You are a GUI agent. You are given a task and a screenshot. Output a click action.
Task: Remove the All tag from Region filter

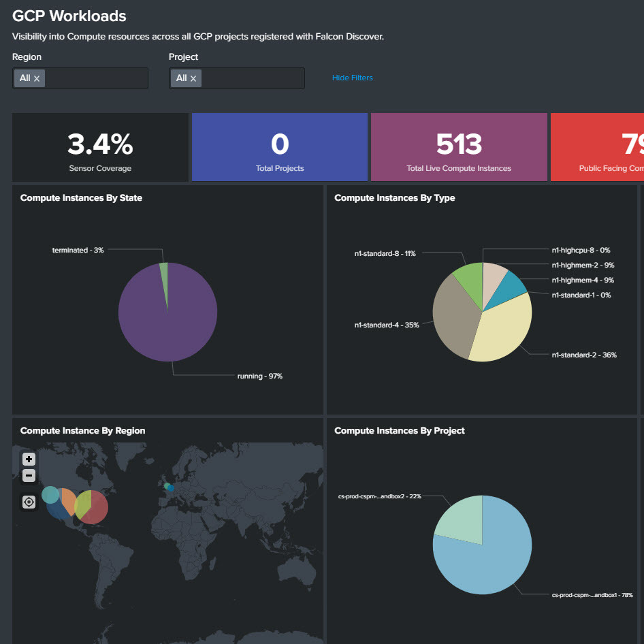pos(37,78)
